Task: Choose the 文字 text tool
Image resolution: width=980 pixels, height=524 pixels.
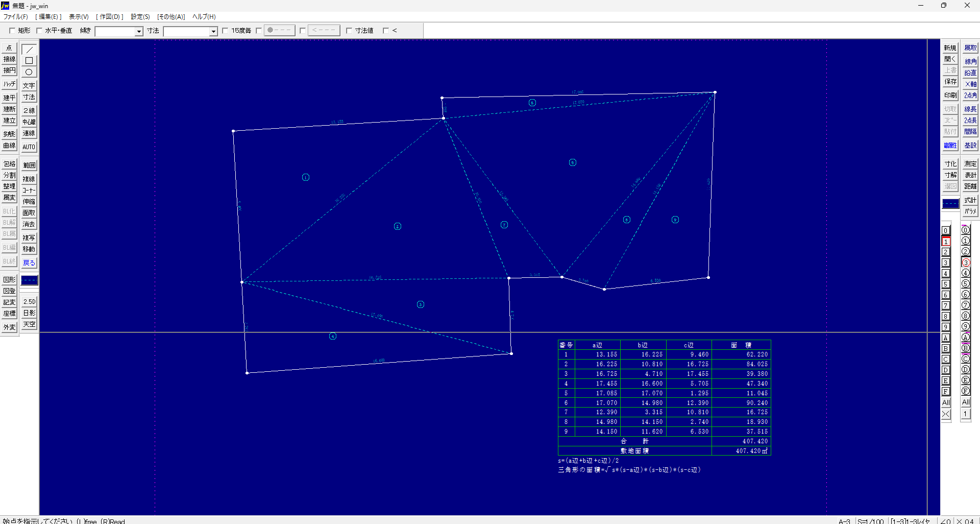Action: click(29, 86)
